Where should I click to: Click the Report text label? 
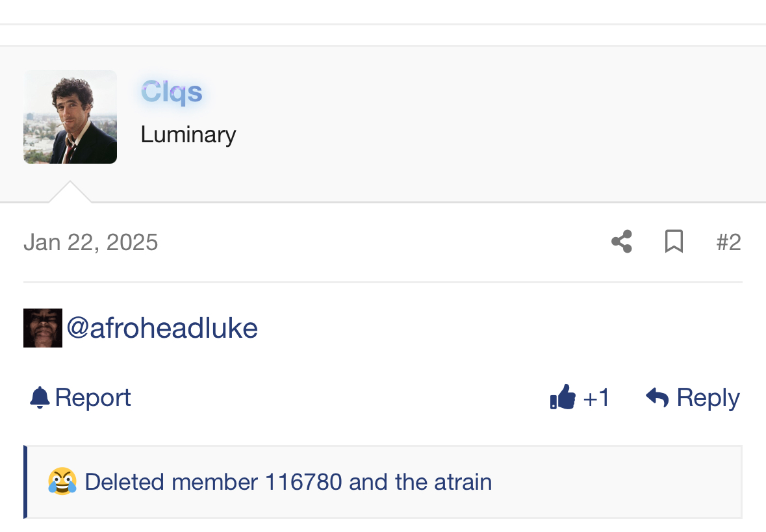click(93, 397)
